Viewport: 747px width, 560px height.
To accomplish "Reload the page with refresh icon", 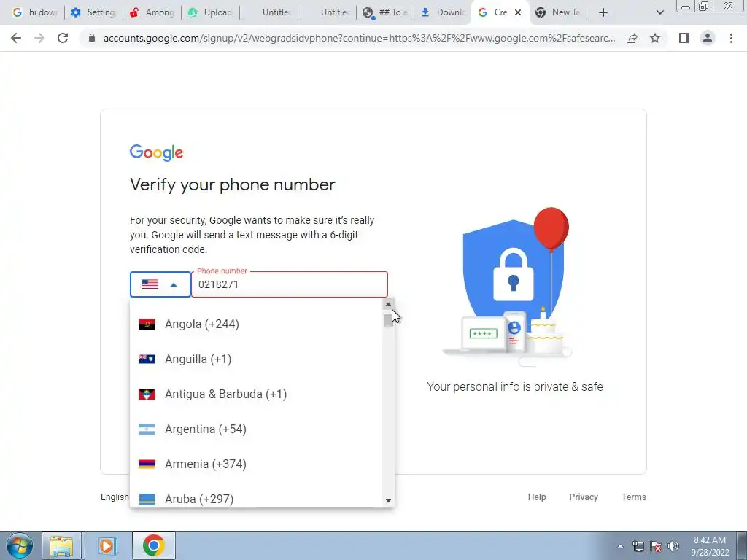I will [63, 38].
